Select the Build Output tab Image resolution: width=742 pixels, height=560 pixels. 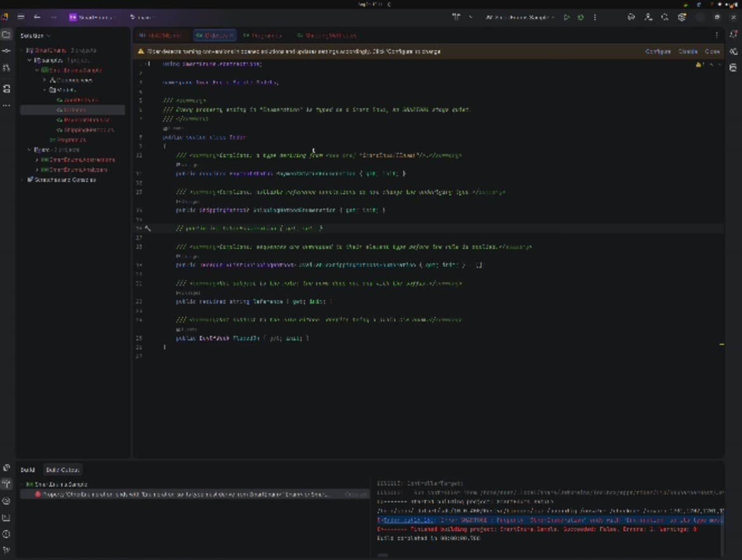(62, 470)
